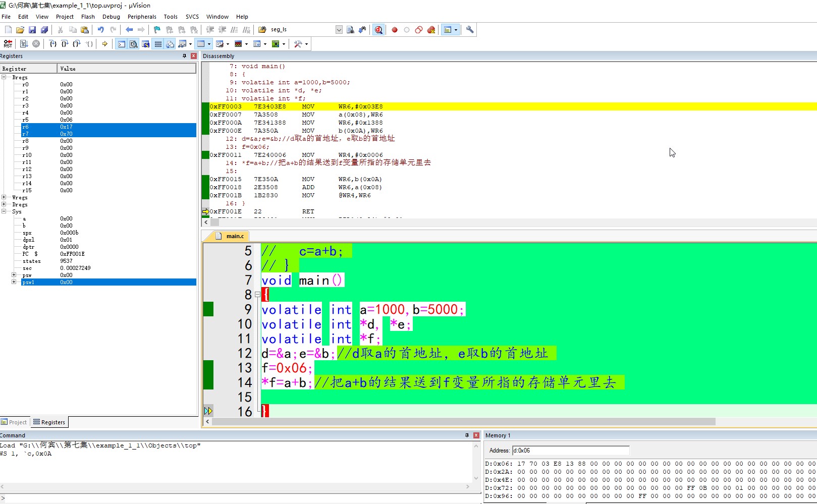Click the RST reset CPU icon

(x=8, y=44)
